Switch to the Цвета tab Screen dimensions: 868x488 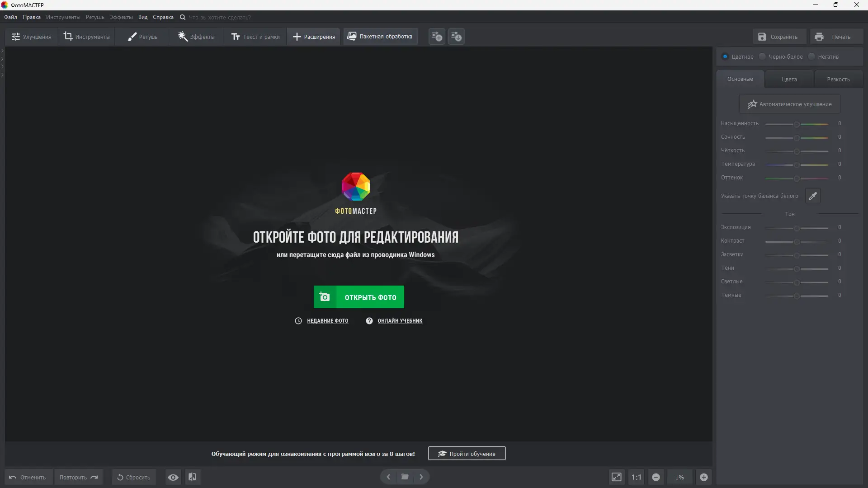[788, 79]
